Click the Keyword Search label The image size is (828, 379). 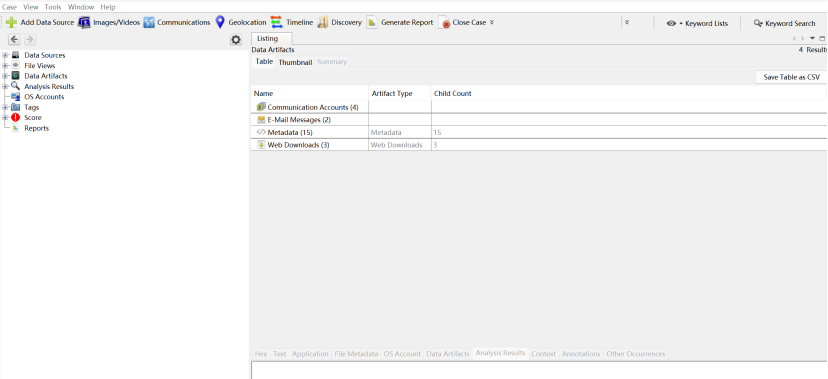click(x=791, y=24)
